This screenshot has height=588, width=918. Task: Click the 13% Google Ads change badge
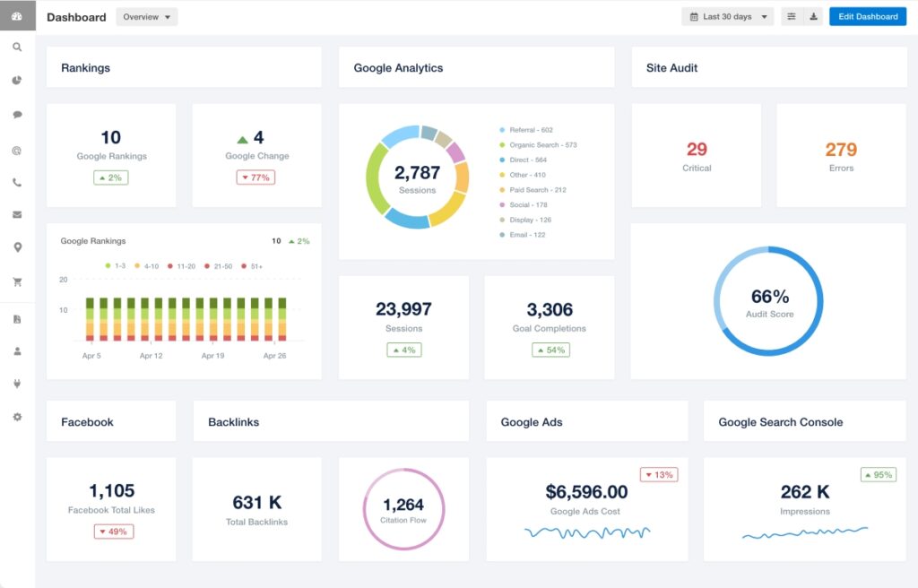659,475
